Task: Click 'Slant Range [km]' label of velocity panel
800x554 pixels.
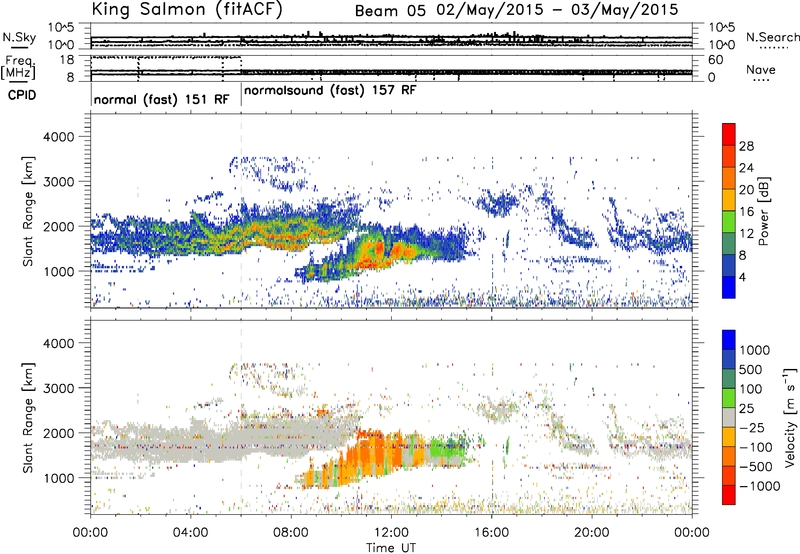Action: pyautogui.click(x=28, y=418)
